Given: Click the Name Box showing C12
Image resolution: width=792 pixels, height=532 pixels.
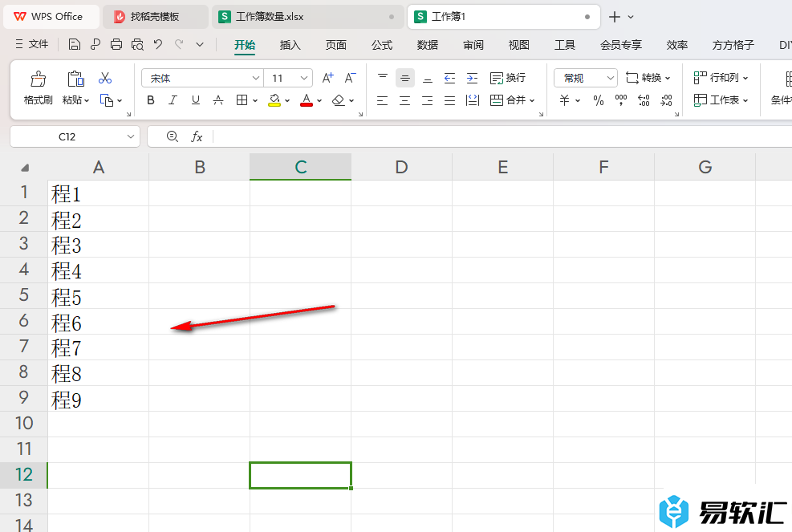Looking at the screenshot, I should (67, 136).
